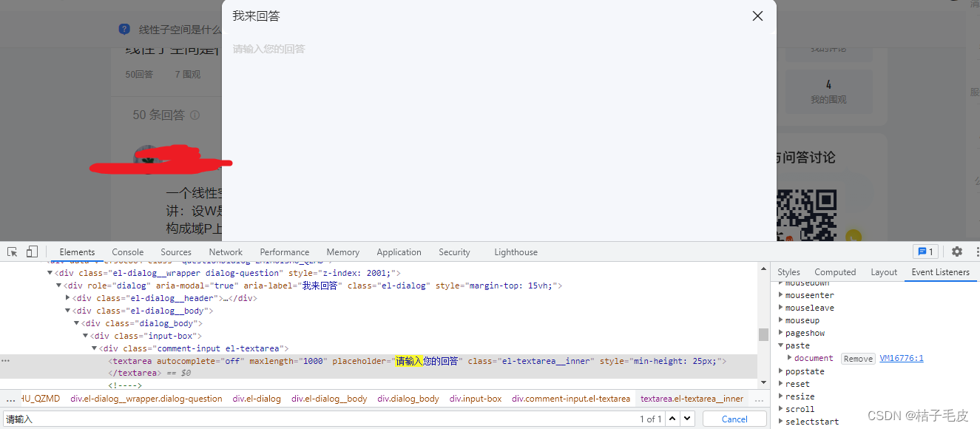
Task: Click the QR code image
Action: click(x=806, y=214)
